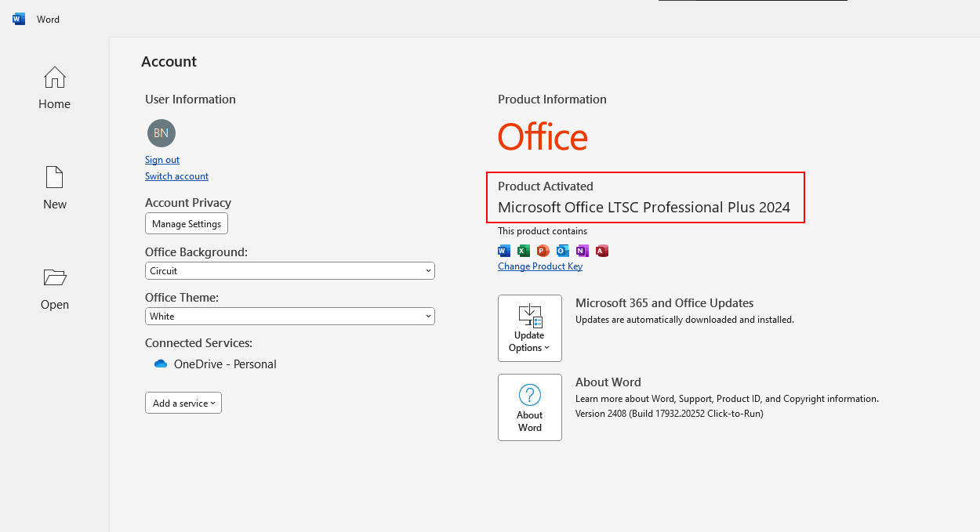Click the Access product icon

(601, 251)
